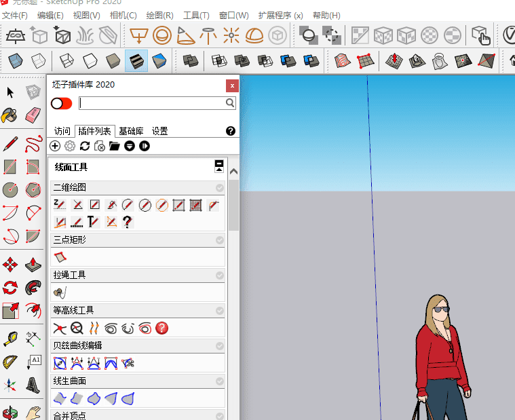Click the refresh icon in plugin panel toolbar
Viewport: 515px width, 420px height.
[85, 146]
